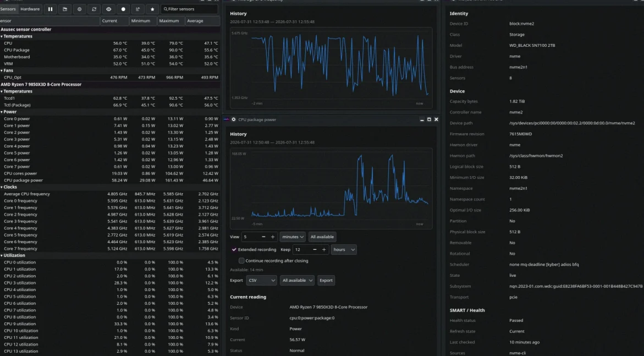Click the /sys/class/hwmon/hwmon2 path value
Viewport: 644px width, 356px height.
[536, 156]
